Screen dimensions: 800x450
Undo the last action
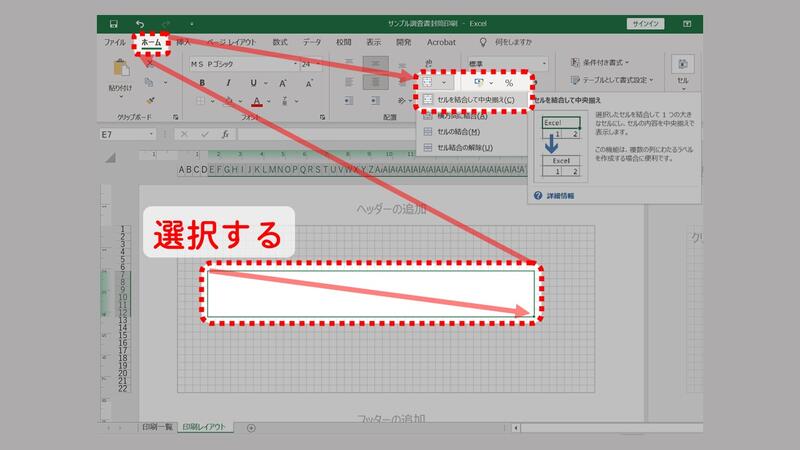click(140, 24)
